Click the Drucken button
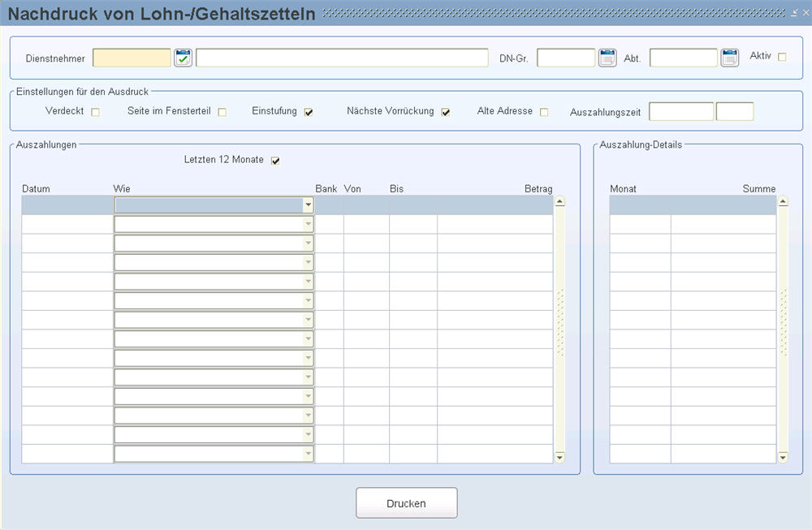 click(x=407, y=503)
